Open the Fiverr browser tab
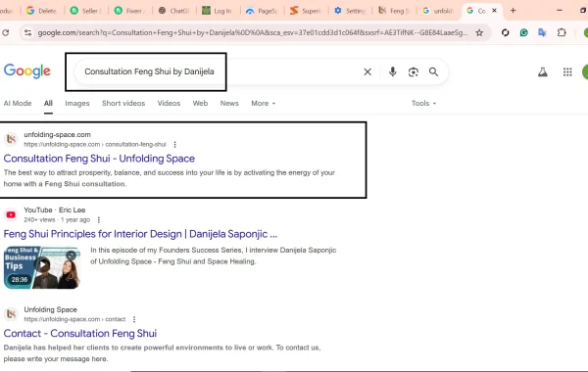Viewport: 588px width, 372px height. (x=130, y=11)
